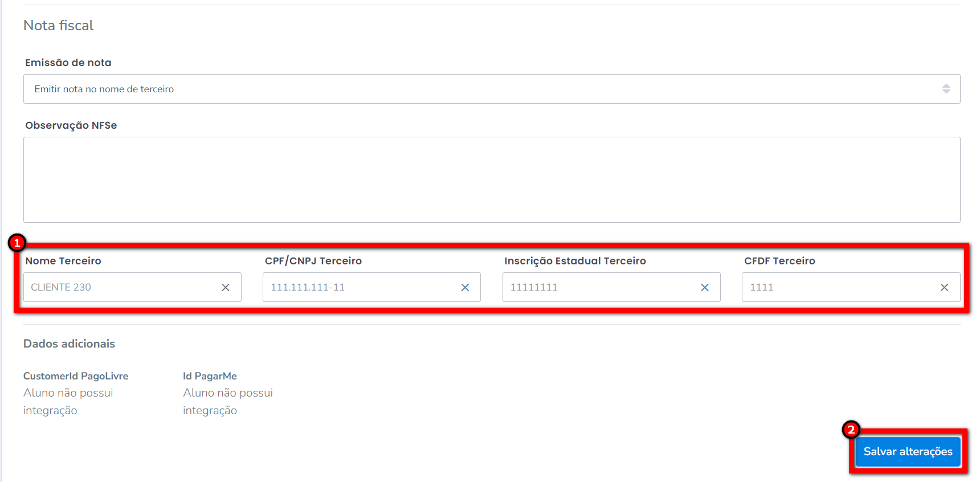Click the Observação NFSe label
Viewport: 980px width, 482px height.
tap(71, 125)
